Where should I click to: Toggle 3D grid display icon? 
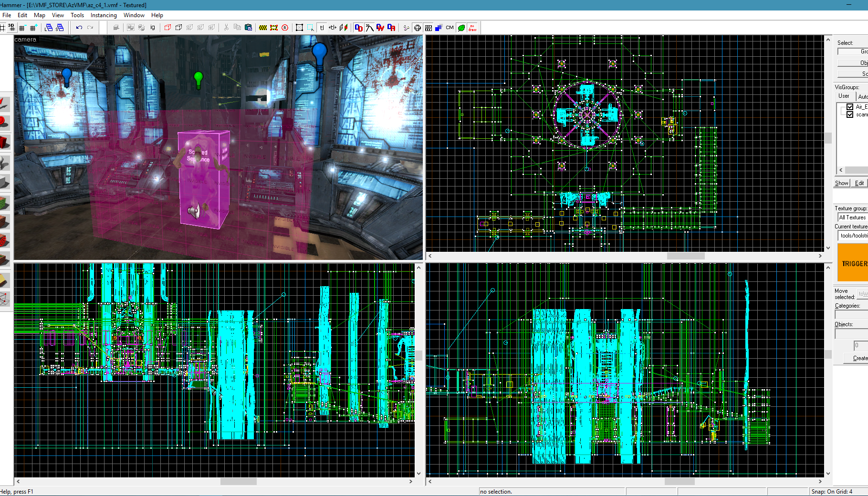pos(11,28)
